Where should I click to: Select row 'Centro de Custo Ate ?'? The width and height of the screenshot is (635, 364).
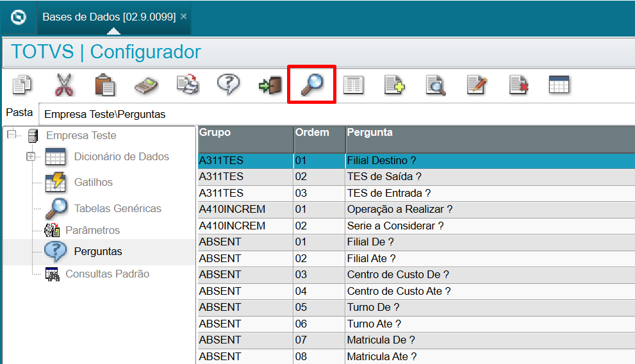click(416, 291)
